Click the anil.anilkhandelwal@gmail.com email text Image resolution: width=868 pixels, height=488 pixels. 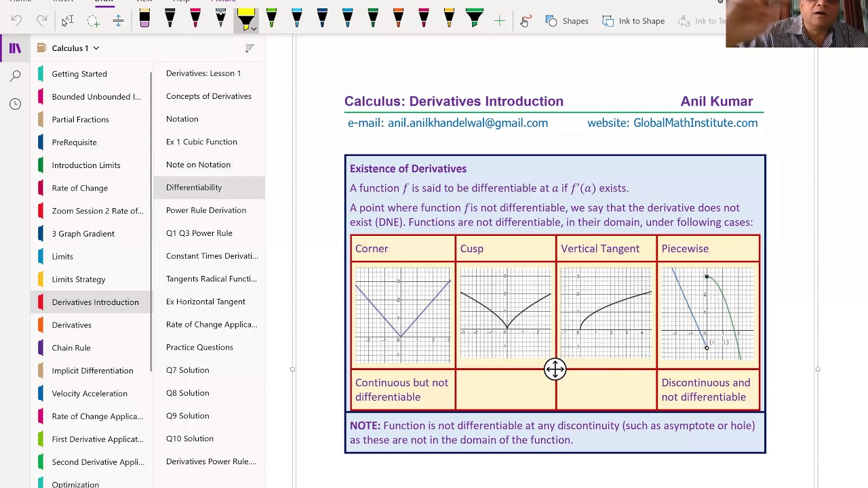tap(467, 123)
